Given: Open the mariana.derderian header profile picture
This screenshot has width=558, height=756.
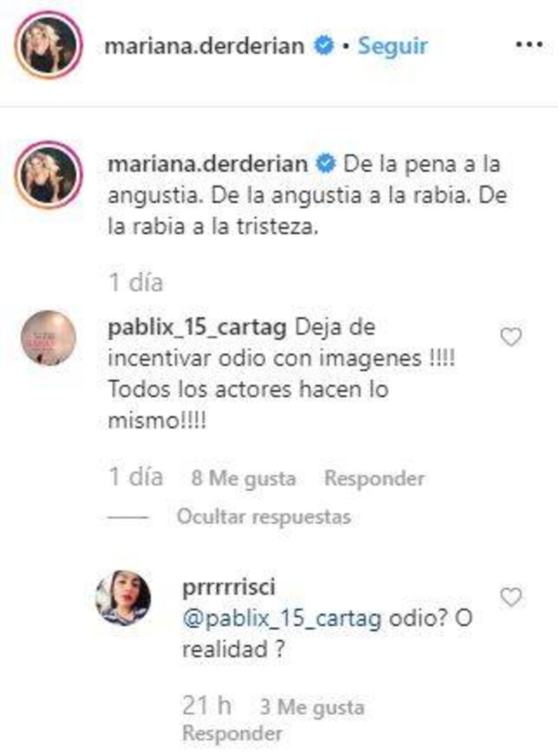Looking at the screenshot, I should coord(48,45).
